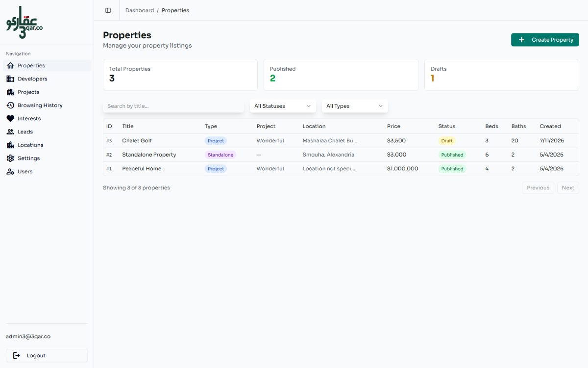Screen dimensions: 588x368
Task: Click the Status column header
Action: click(447, 126)
